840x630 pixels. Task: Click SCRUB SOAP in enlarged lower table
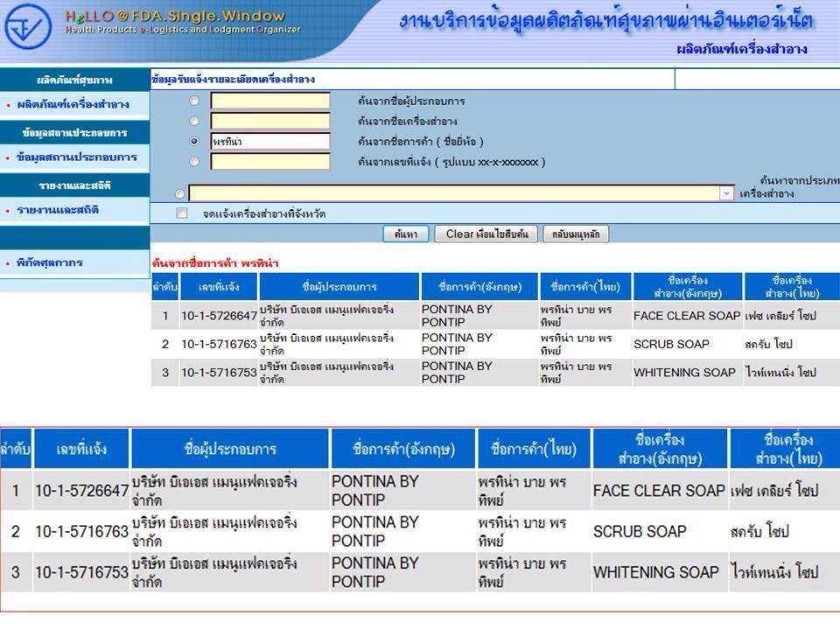pyautogui.click(x=640, y=532)
